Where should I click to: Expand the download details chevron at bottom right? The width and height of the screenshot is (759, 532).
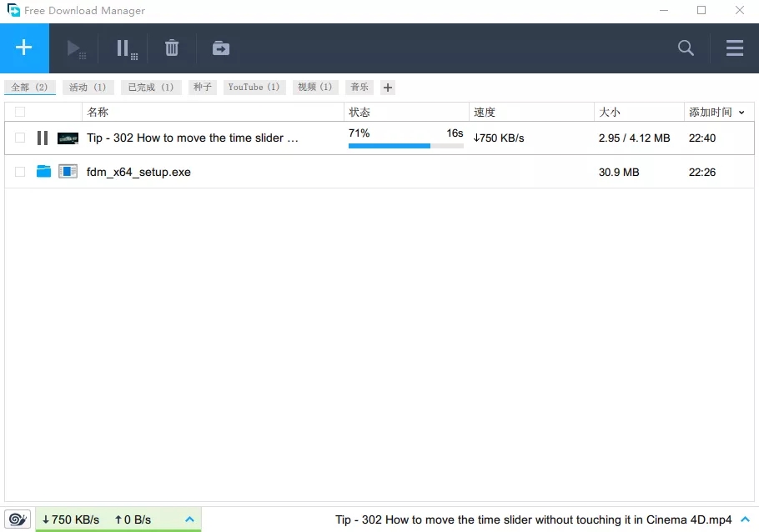pos(746,519)
